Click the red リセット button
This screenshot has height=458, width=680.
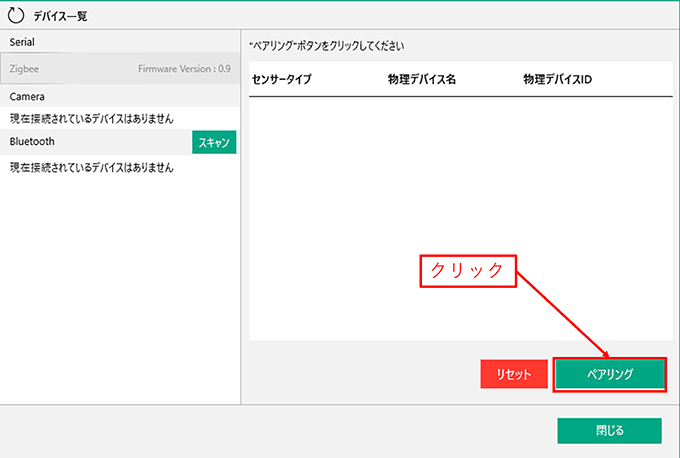pyautogui.click(x=514, y=374)
